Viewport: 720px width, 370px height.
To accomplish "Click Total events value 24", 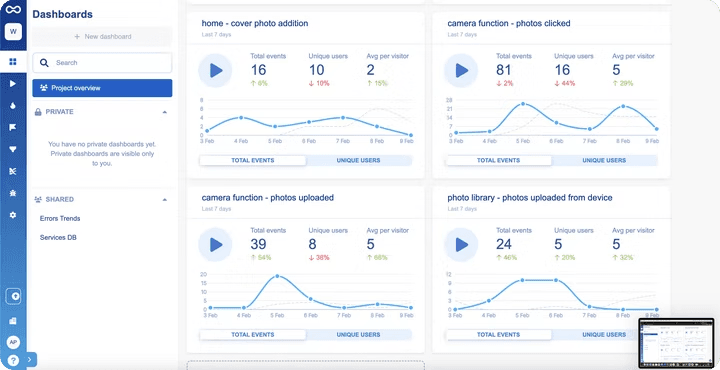I will [x=504, y=244].
